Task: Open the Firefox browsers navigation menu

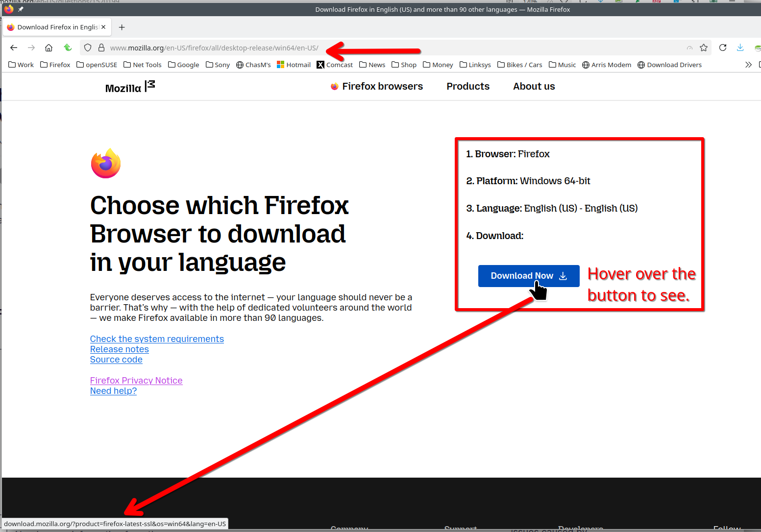Action: pyautogui.click(x=377, y=86)
